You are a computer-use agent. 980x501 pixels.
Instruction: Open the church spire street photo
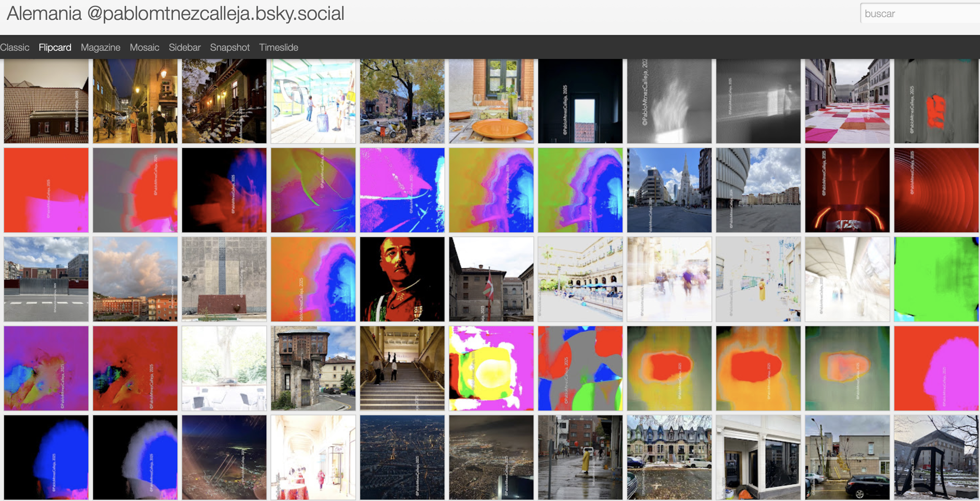pos(669,190)
